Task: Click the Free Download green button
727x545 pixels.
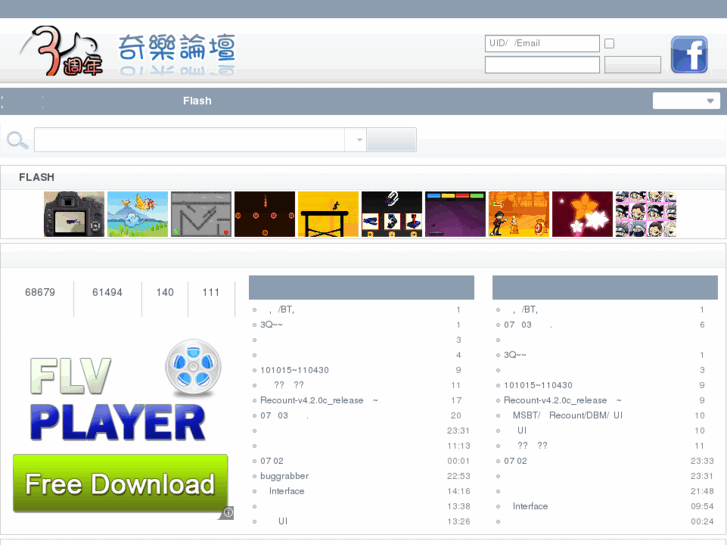Action: [x=121, y=484]
